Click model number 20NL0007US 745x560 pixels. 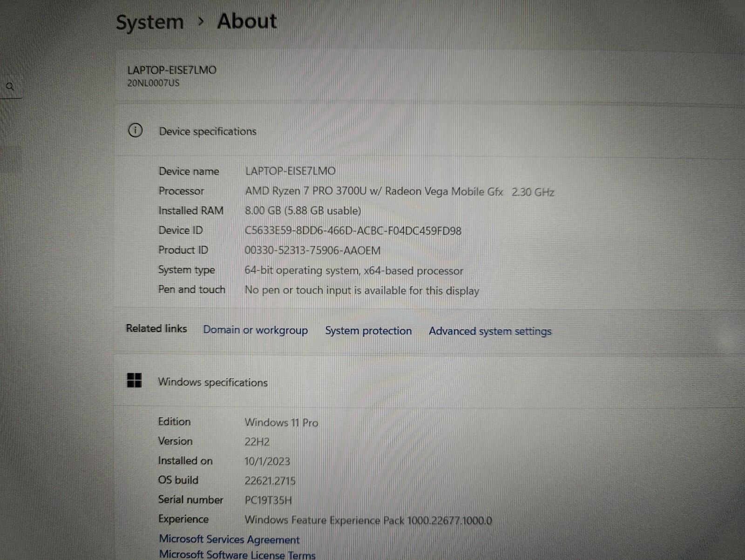[x=153, y=83]
